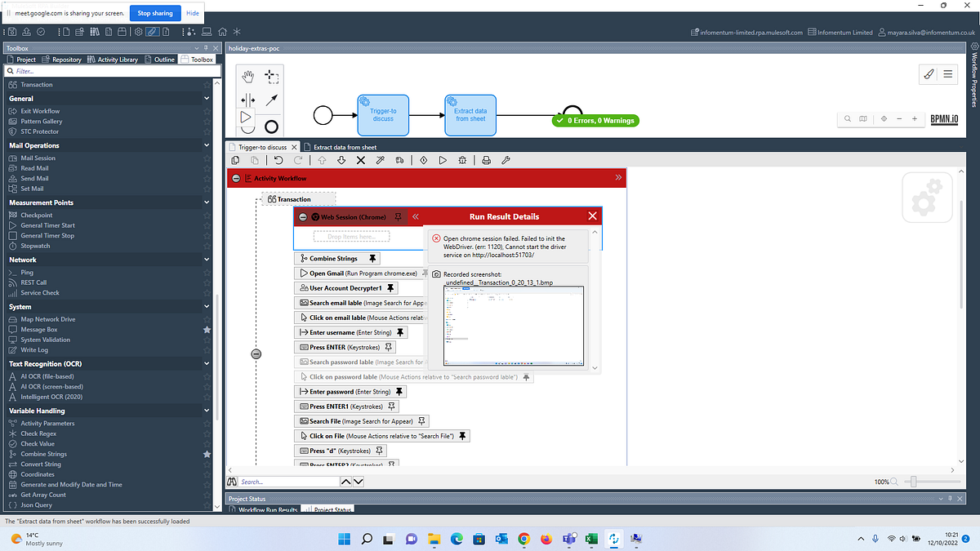Click the 0 Errors, 0 Warnings badge
Viewport: 980px width, 551px height.
click(x=595, y=120)
